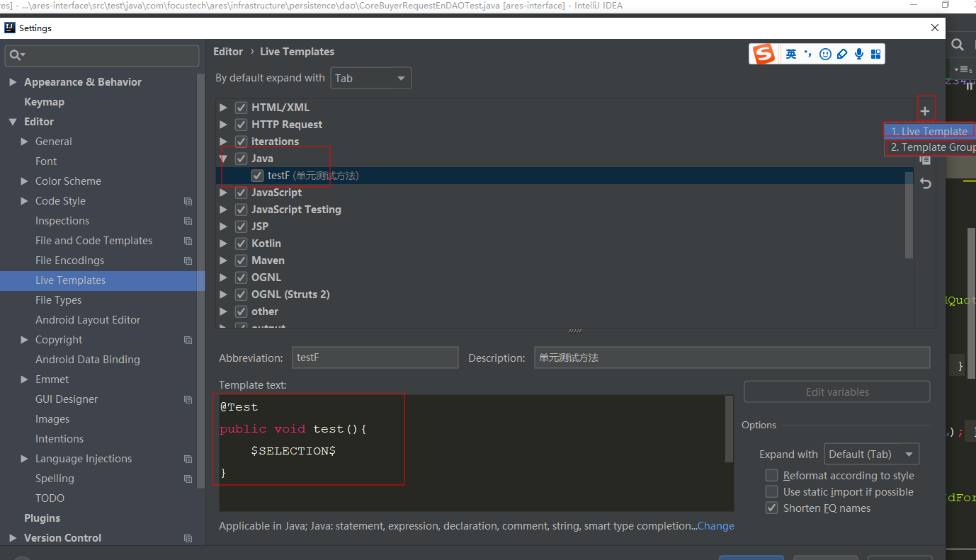Click the undo restore icon beside template list
The image size is (976, 560).
pos(925,183)
